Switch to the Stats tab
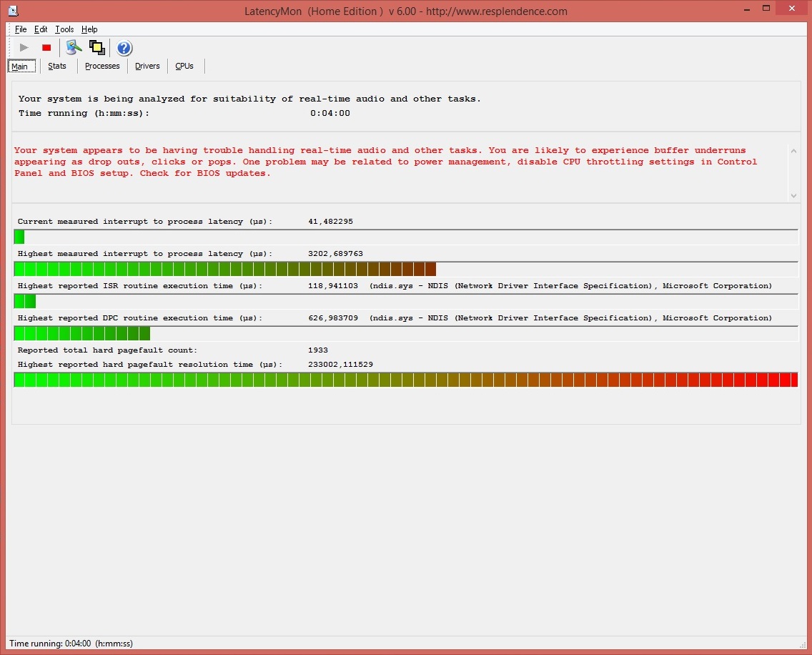 (x=57, y=66)
